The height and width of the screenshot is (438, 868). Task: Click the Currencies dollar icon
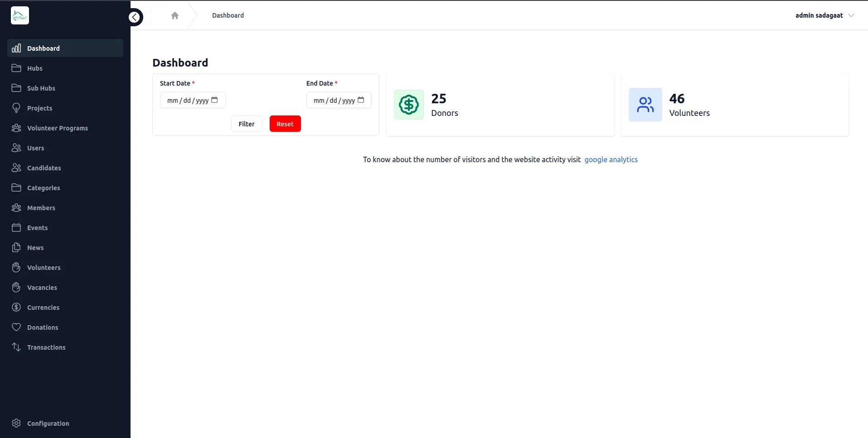click(x=16, y=307)
